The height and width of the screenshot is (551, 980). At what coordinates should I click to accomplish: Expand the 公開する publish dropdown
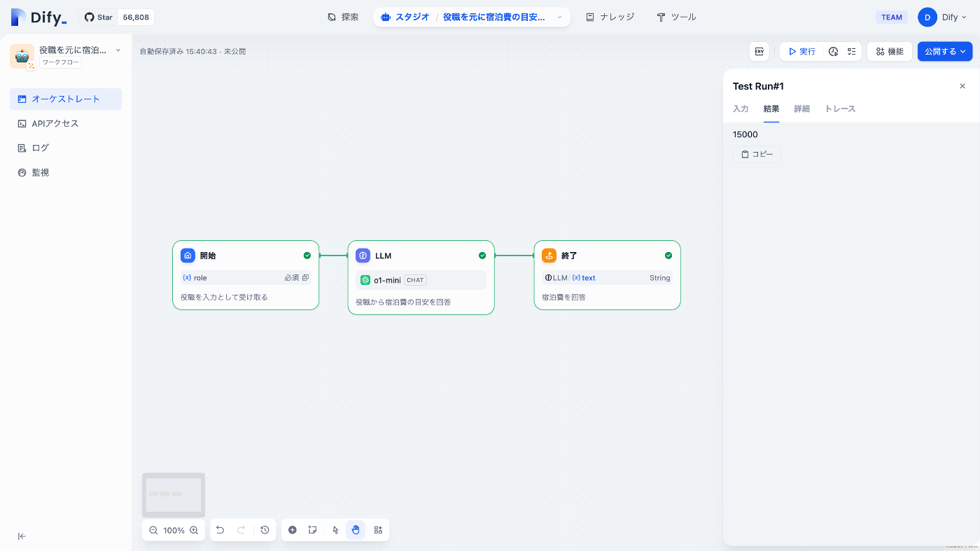click(945, 51)
